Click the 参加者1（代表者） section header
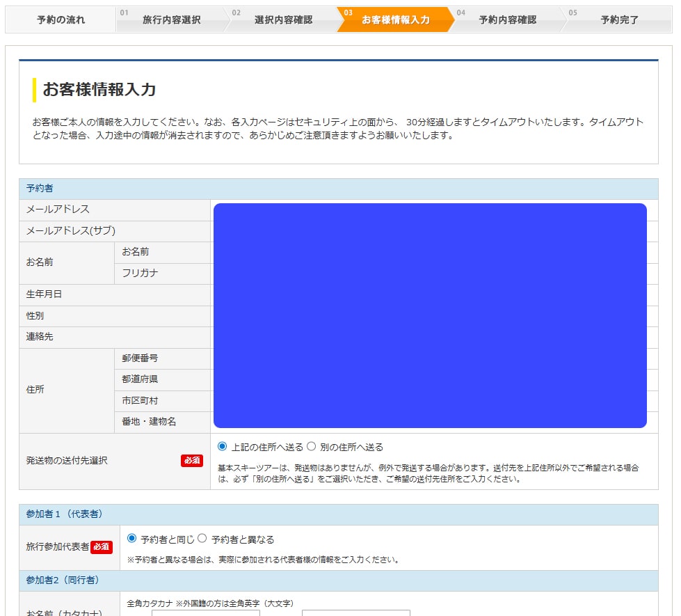This screenshot has width=681, height=616. pyautogui.click(x=64, y=514)
